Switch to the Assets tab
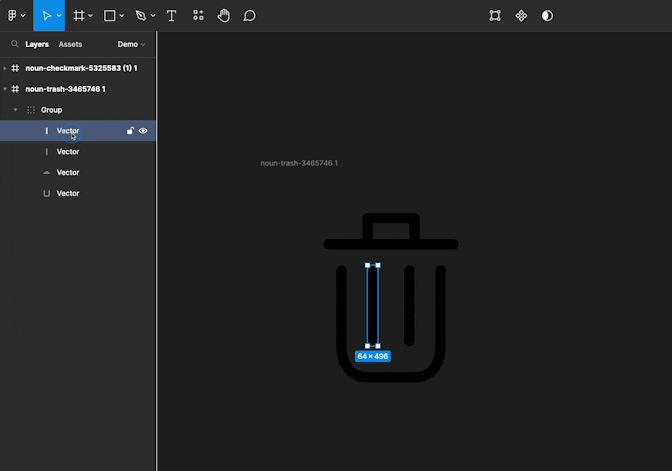 tap(70, 45)
